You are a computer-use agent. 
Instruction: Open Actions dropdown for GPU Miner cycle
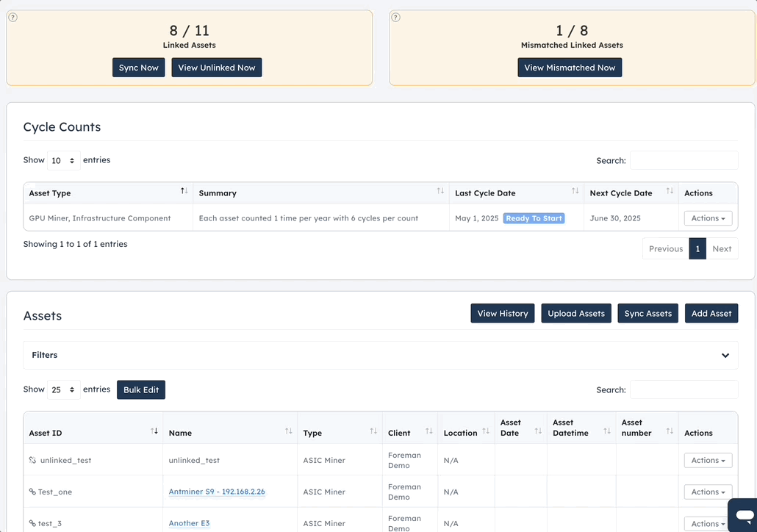[708, 218]
